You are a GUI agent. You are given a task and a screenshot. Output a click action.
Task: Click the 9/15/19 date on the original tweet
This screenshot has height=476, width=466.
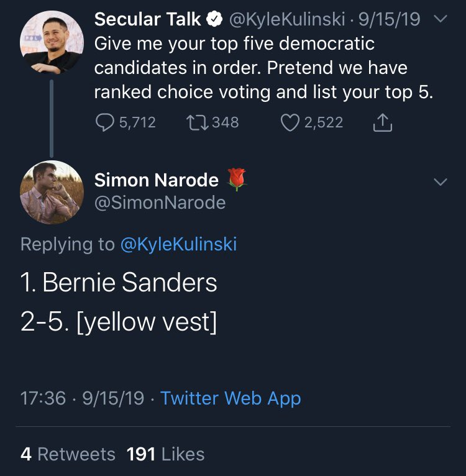[393, 21]
